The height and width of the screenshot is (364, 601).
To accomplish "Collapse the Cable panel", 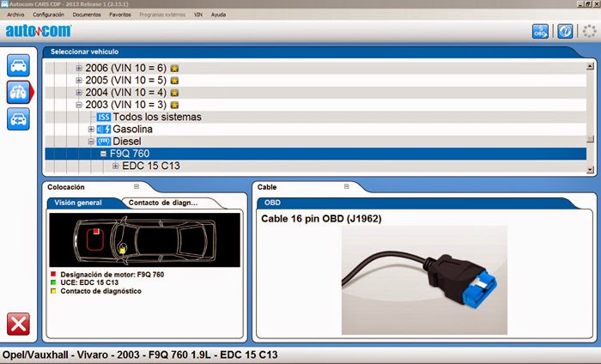I will (347, 186).
